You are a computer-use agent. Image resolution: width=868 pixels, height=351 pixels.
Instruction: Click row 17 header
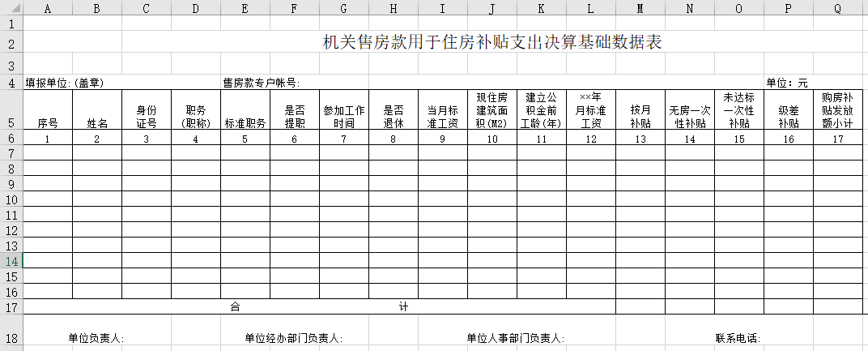[11, 307]
